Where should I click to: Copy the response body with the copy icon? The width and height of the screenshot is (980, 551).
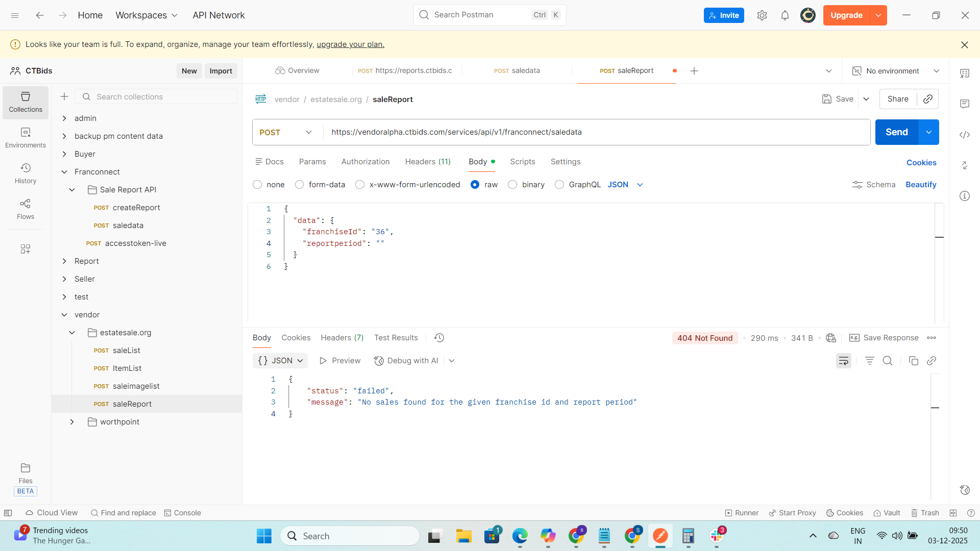pyautogui.click(x=913, y=361)
